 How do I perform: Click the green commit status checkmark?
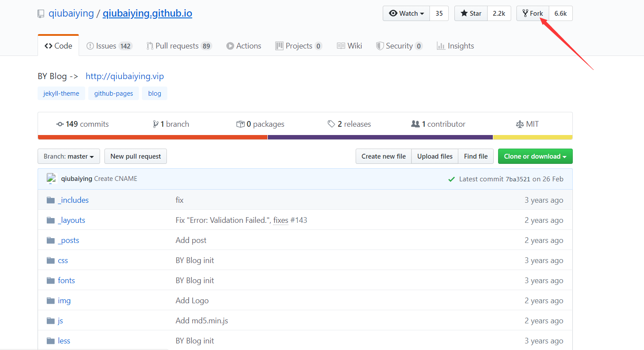pyautogui.click(x=452, y=179)
